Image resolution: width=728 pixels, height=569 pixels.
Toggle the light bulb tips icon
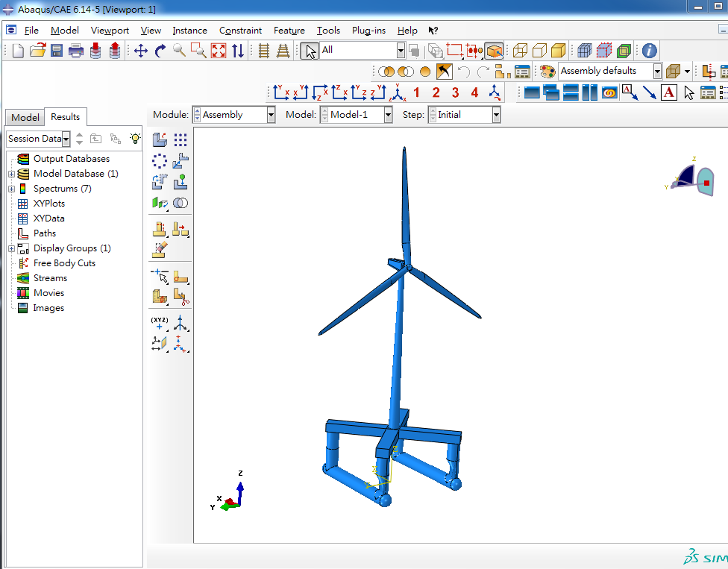pos(135,138)
